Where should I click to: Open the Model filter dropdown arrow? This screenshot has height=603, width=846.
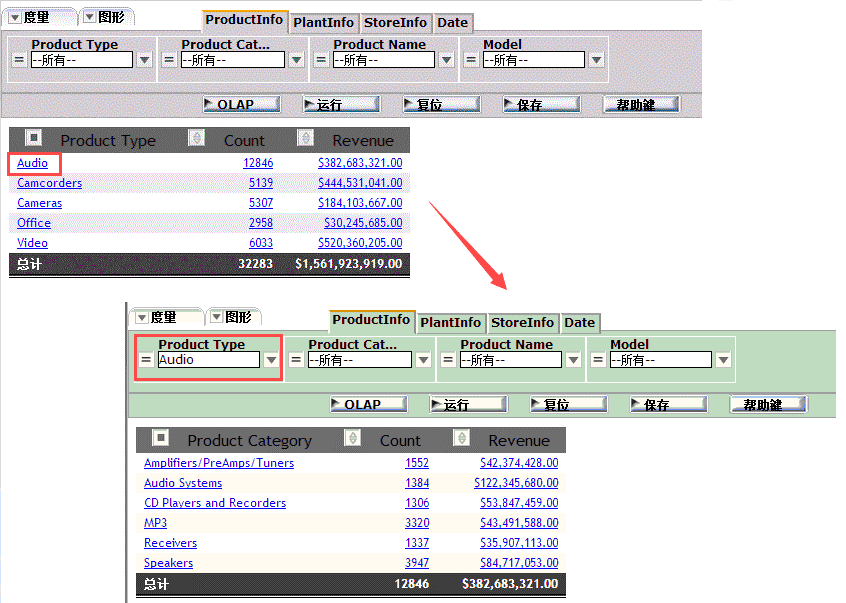596,59
